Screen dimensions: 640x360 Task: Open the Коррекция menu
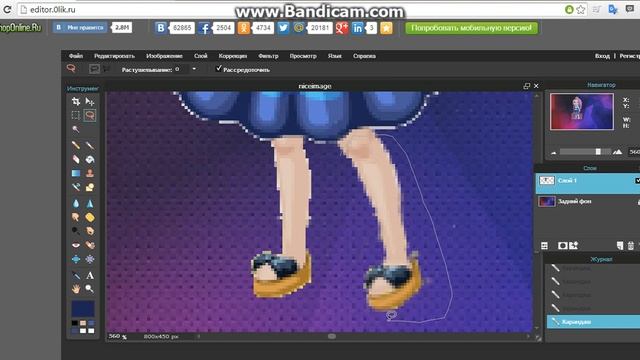click(x=233, y=56)
